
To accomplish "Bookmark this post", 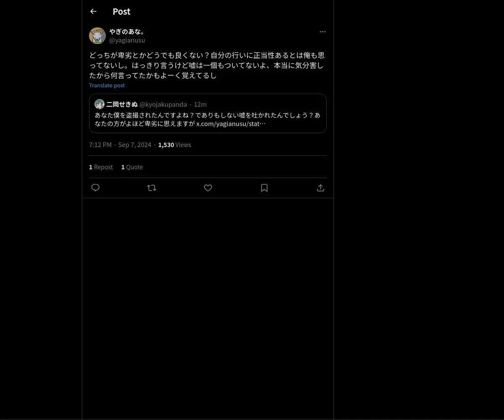I will tap(264, 188).
